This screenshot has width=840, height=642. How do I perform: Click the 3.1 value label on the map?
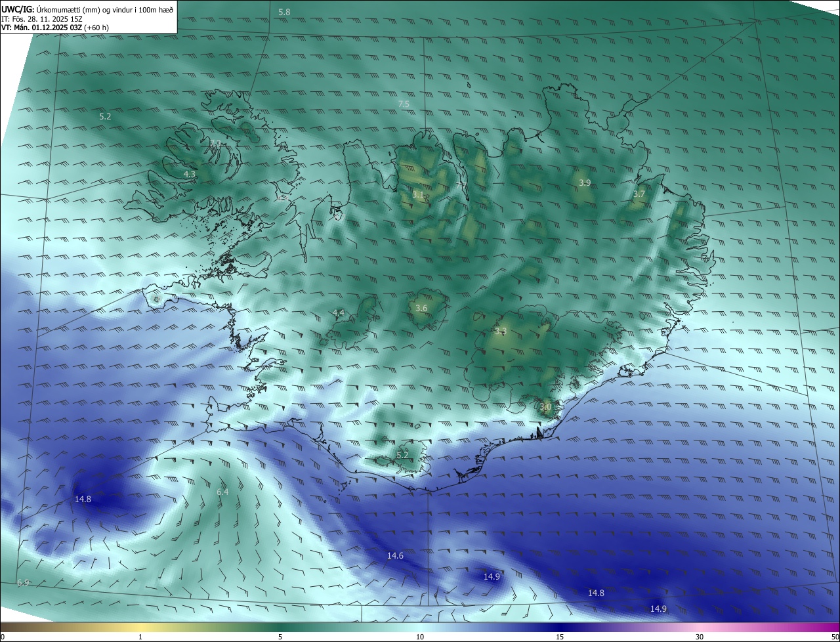[419, 195]
